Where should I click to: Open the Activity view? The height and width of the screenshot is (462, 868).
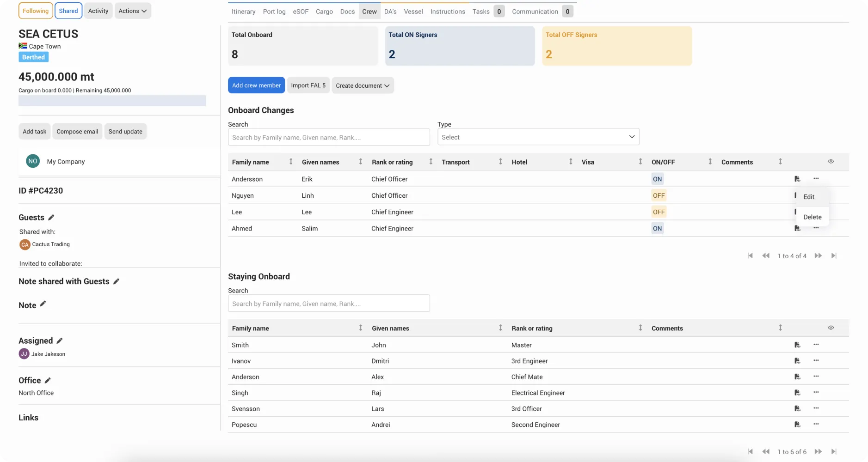pyautogui.click(x=98, y=11)
